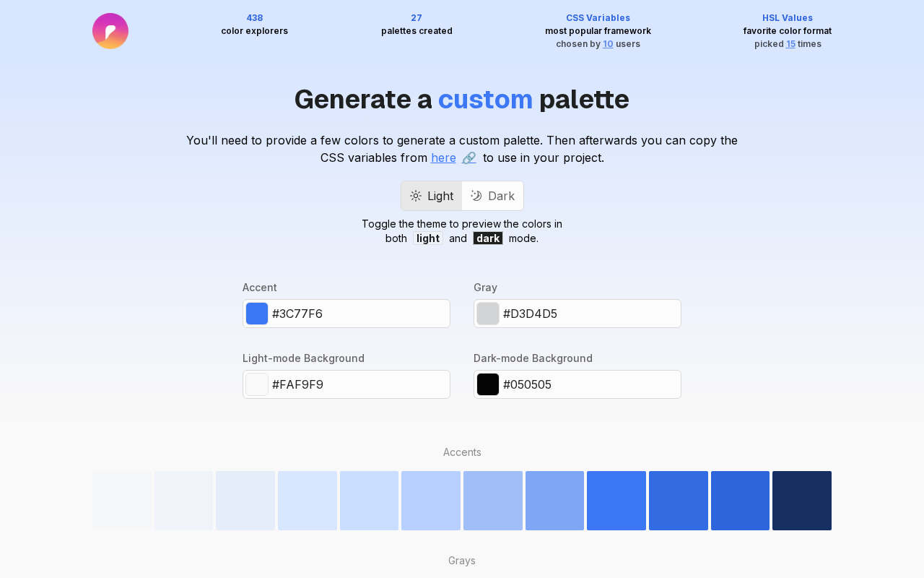Open the Dark-mode Background color swatch
Screen dimensions: 924x578
(488, 384)
